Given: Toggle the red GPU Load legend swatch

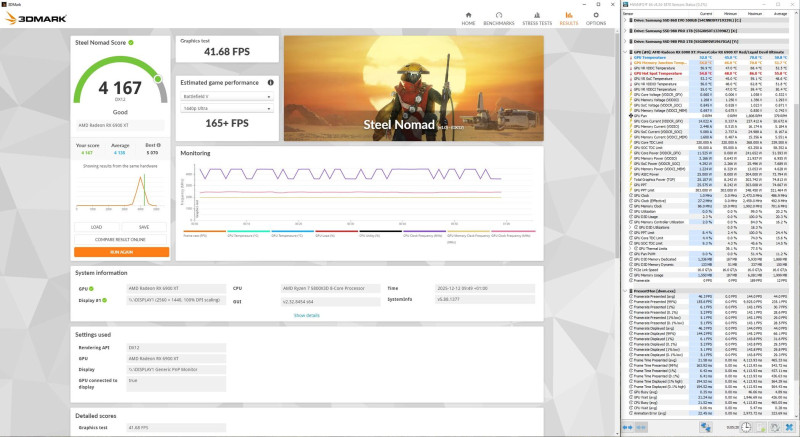Looking at the screenshot, I should coord(336,232).
